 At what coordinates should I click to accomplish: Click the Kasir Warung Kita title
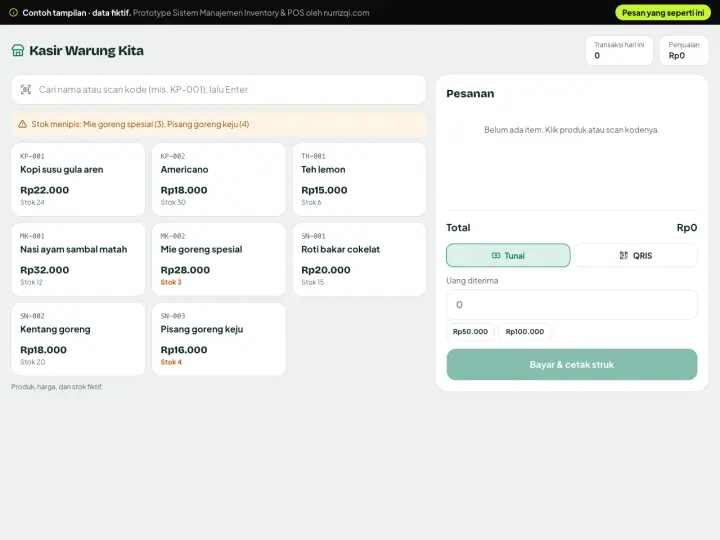[86, 51]
